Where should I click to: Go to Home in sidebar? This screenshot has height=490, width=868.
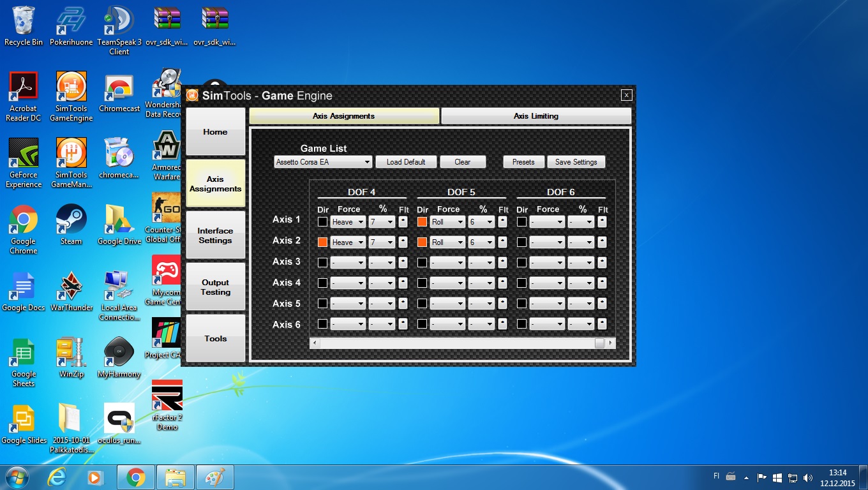coord(215,131)
